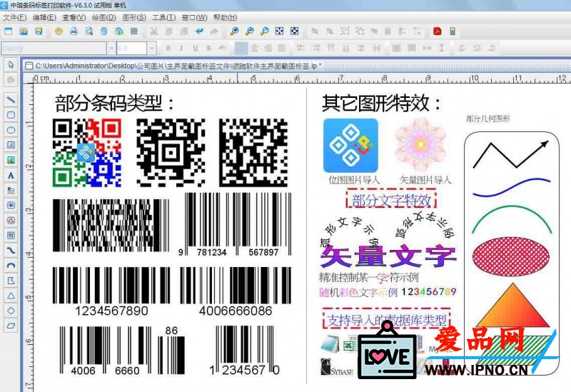Select the line drawing tool
571x392 pixels.
pos(11,99)
